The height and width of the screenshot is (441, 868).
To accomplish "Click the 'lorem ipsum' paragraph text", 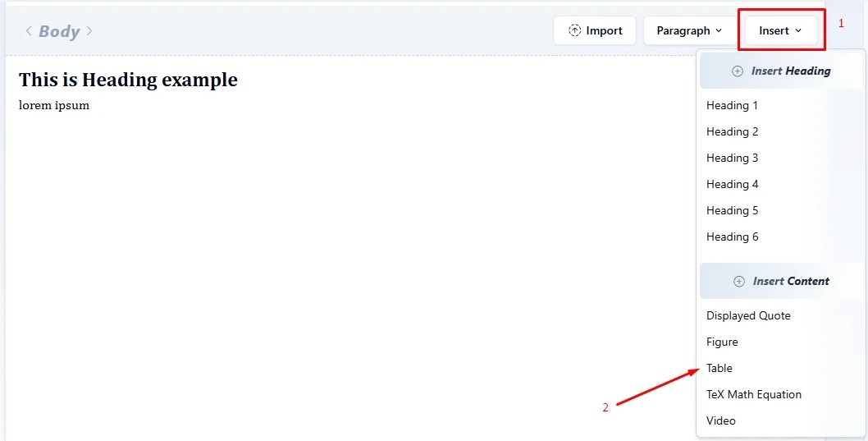I will 54,105.
